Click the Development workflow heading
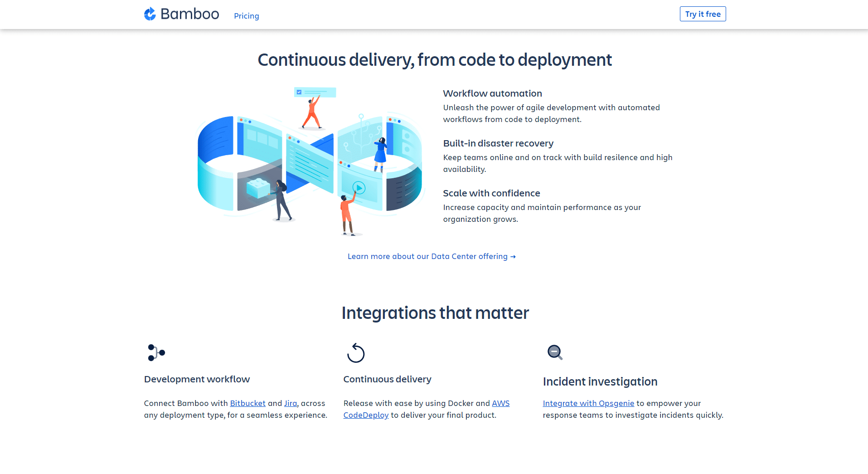 click(x=197, y=379)
